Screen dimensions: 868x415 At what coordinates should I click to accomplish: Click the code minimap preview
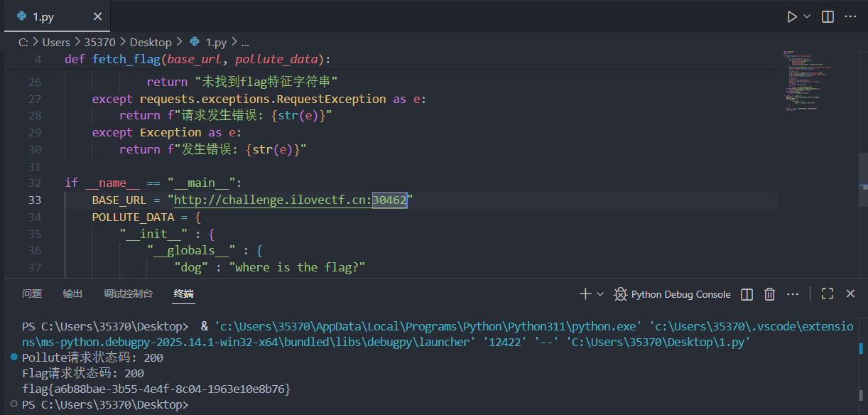[806, 82]
